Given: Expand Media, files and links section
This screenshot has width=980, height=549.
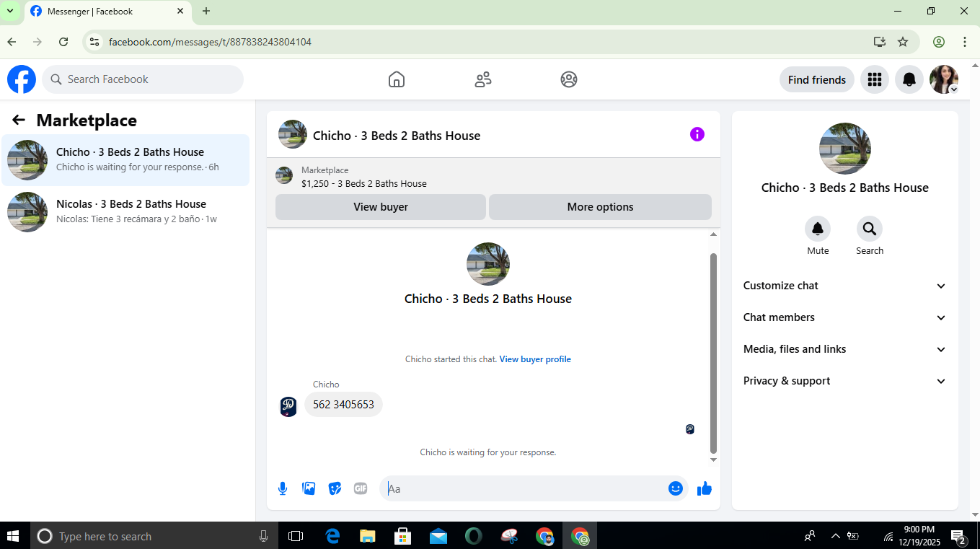Looking at the screenshot, I should point(845,349).
